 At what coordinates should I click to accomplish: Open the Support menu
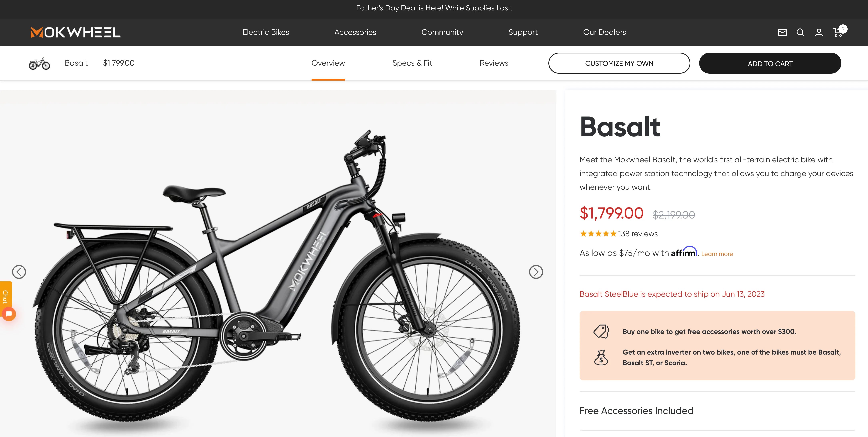click(523, 32)
